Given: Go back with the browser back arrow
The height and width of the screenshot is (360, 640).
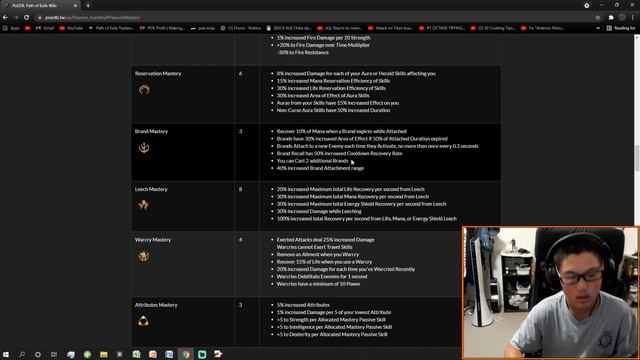Looking at the screenshot, I should pyautogui.click(x=5, y=18).
